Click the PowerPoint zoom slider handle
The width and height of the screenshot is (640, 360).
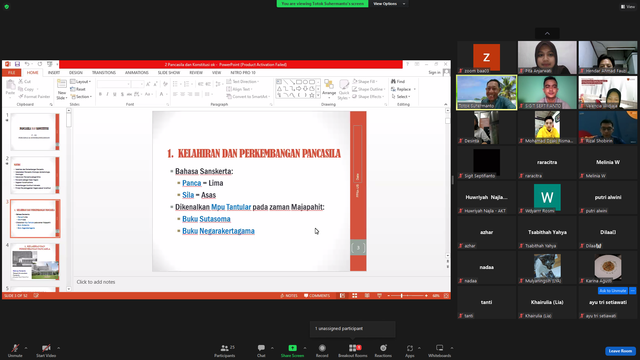402,296
